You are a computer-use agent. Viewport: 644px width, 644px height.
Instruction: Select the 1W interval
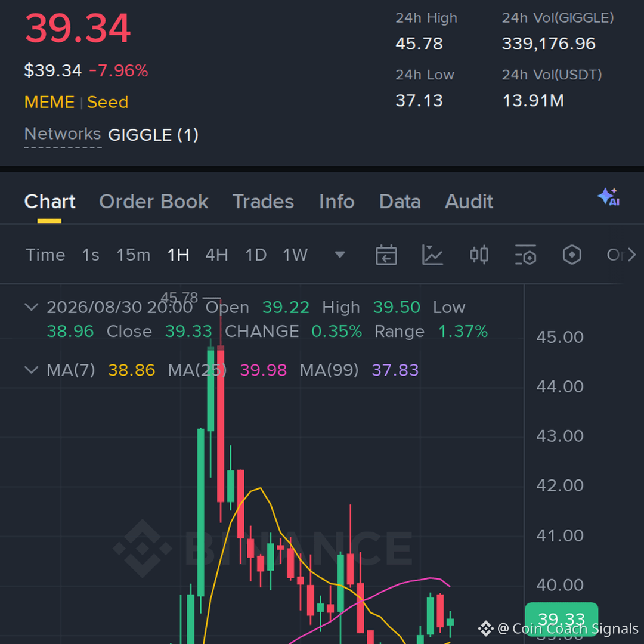coord(295,255)
